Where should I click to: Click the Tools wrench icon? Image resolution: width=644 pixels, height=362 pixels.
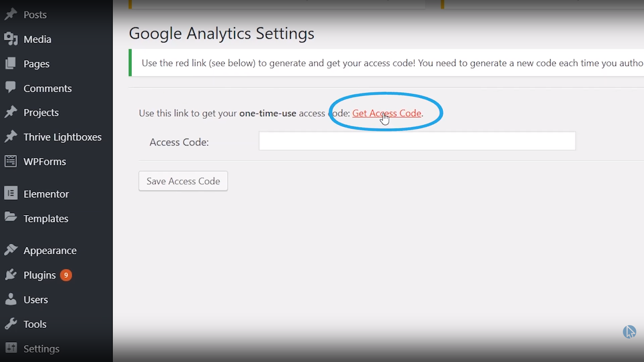11,324
